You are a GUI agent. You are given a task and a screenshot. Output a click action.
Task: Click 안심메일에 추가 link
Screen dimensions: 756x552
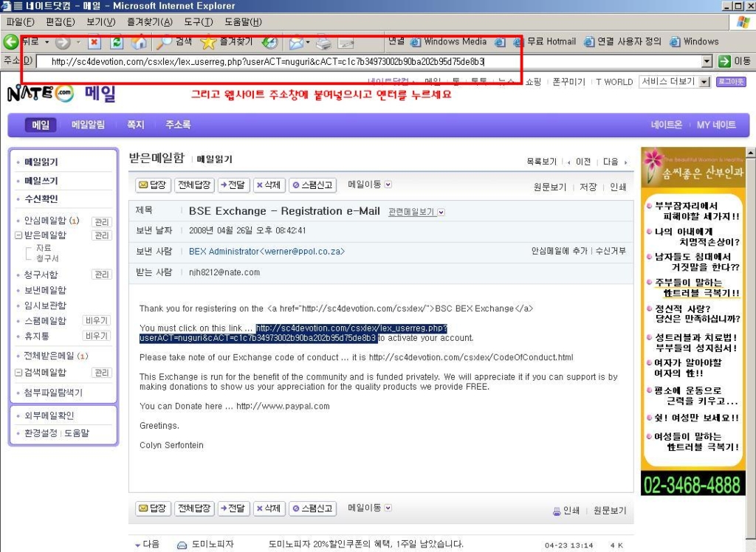coord(560,251)
